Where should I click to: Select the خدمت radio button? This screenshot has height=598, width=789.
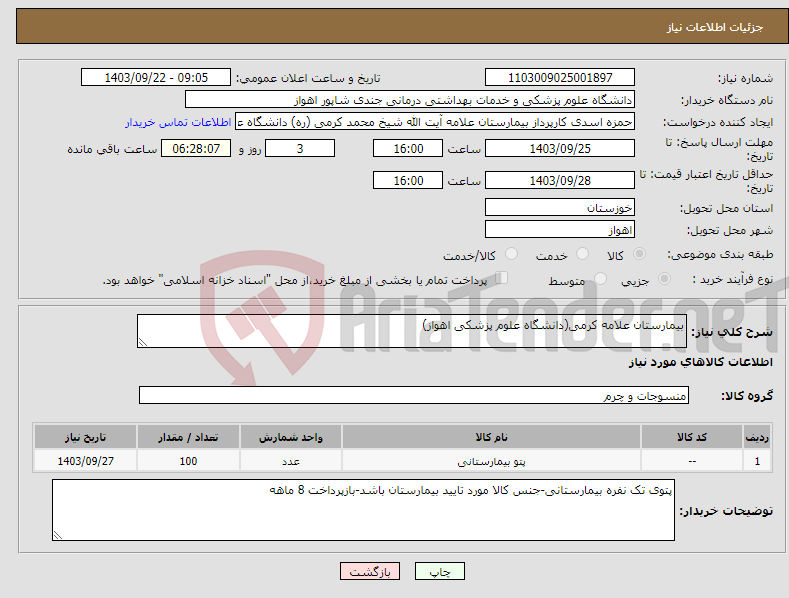582,254
